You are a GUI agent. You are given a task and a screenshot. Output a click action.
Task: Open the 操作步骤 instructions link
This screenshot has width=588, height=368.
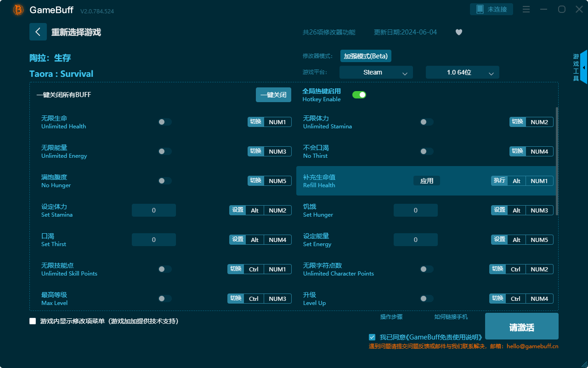tap(391, 317)
